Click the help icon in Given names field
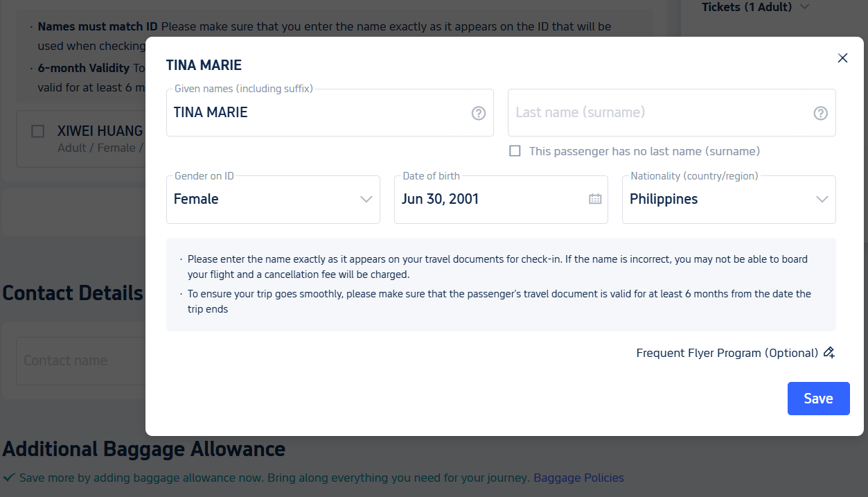 pos(479,113)
